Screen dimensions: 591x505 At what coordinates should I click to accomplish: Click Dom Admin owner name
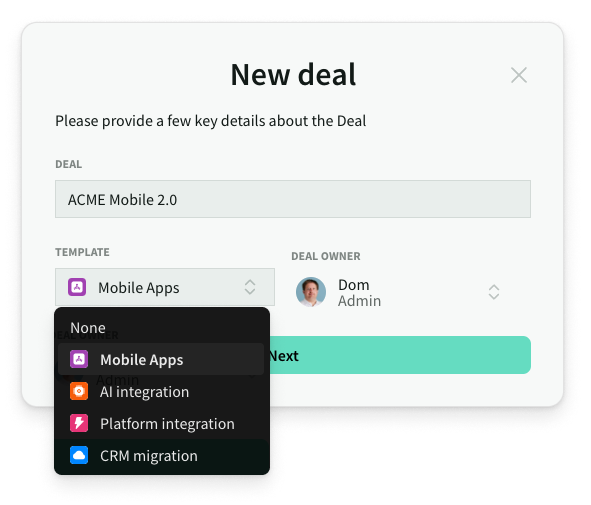click(359, 292)
